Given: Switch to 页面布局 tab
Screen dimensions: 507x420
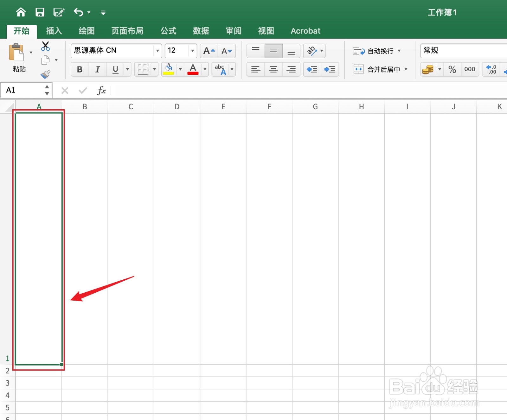Looking at the screenshot, I should pos(127,31).
